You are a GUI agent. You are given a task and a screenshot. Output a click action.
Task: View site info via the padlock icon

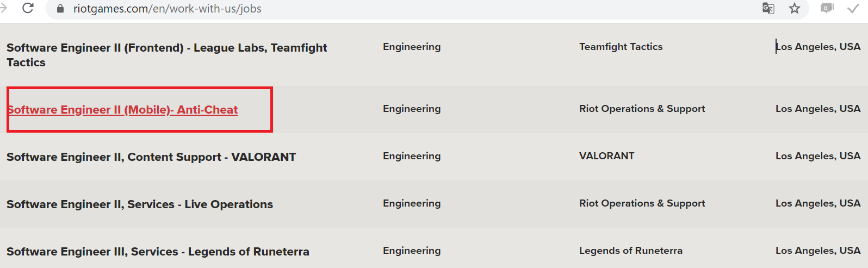click(60, 9)
